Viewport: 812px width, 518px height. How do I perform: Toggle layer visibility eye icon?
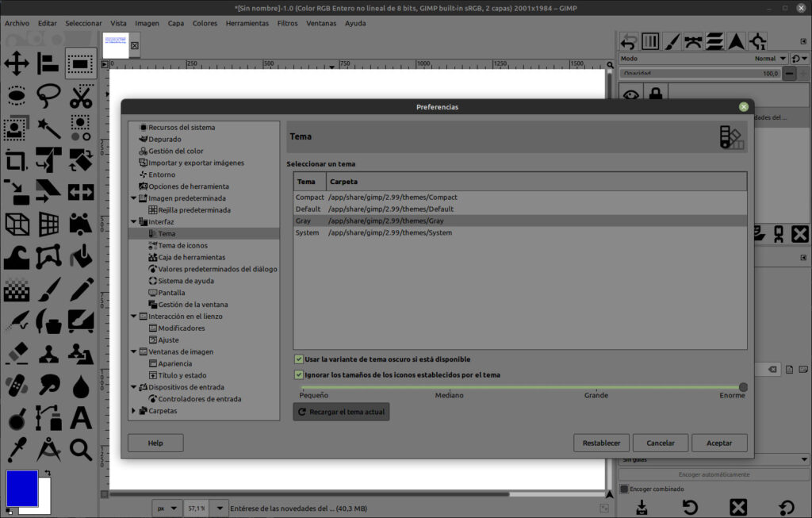click(630, 94)
